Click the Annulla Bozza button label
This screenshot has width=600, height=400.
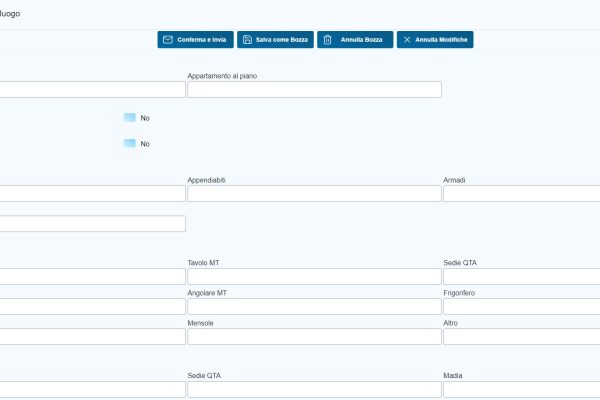[362, 40]
